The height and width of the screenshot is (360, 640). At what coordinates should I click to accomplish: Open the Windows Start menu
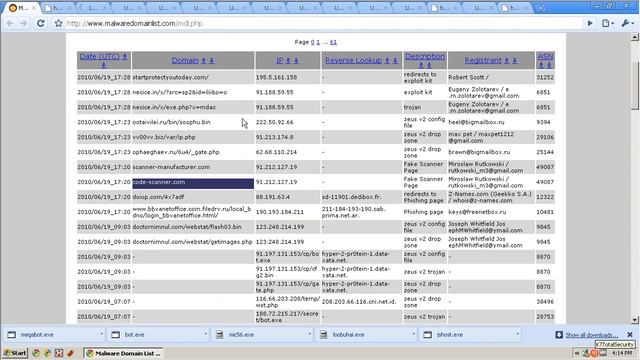15,353
